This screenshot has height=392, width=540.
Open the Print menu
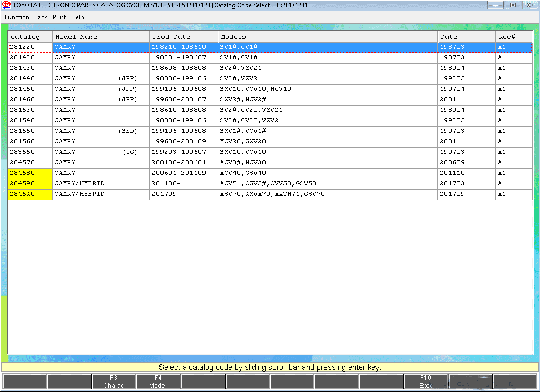coord(59,17)
